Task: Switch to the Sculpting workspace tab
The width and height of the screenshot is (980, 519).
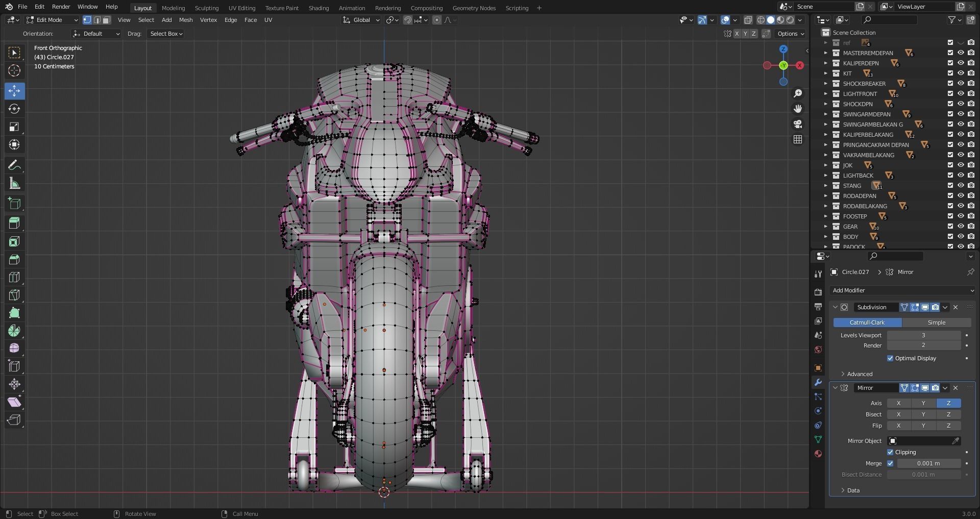Action: (207, 8)
